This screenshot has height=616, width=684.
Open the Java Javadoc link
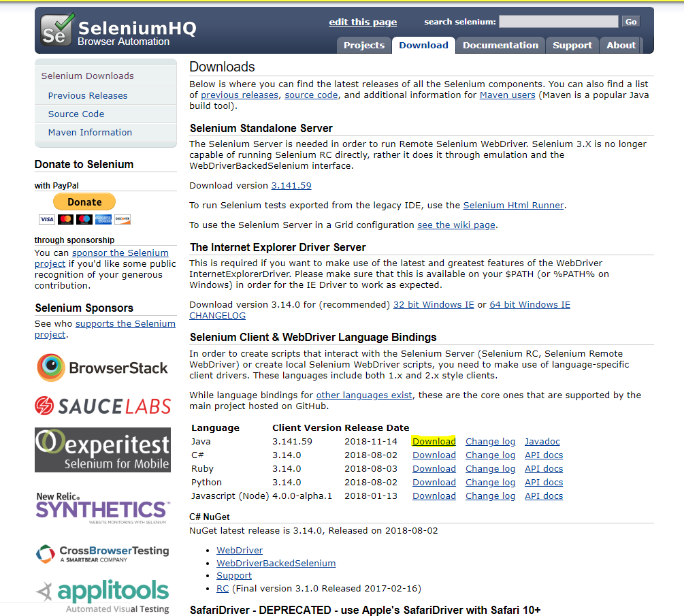[542, 442]
